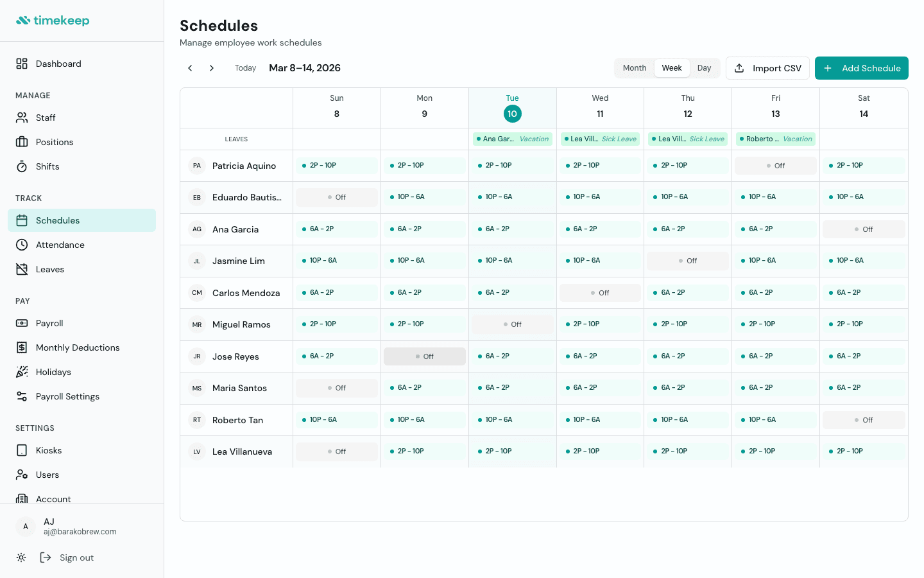This screenshot has width=924, height=578.
Task: Select the Staff icon under Manage
Action: pos(22,118)
